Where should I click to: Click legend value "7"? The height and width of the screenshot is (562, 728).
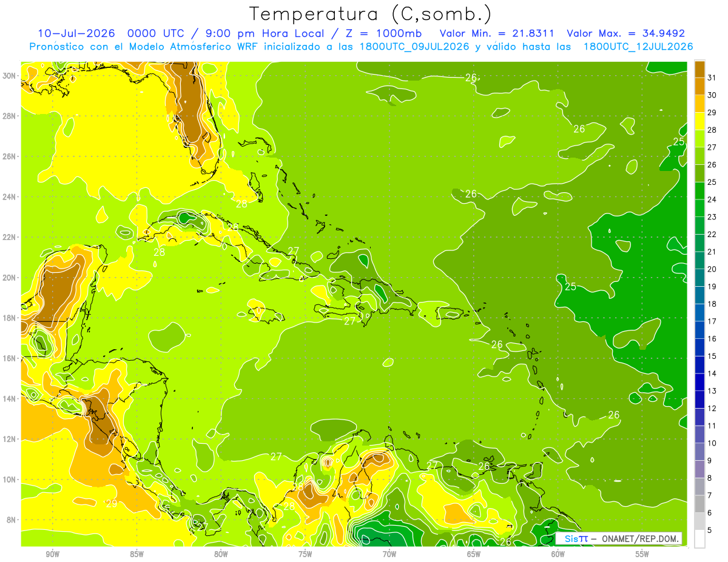[710, 495]
